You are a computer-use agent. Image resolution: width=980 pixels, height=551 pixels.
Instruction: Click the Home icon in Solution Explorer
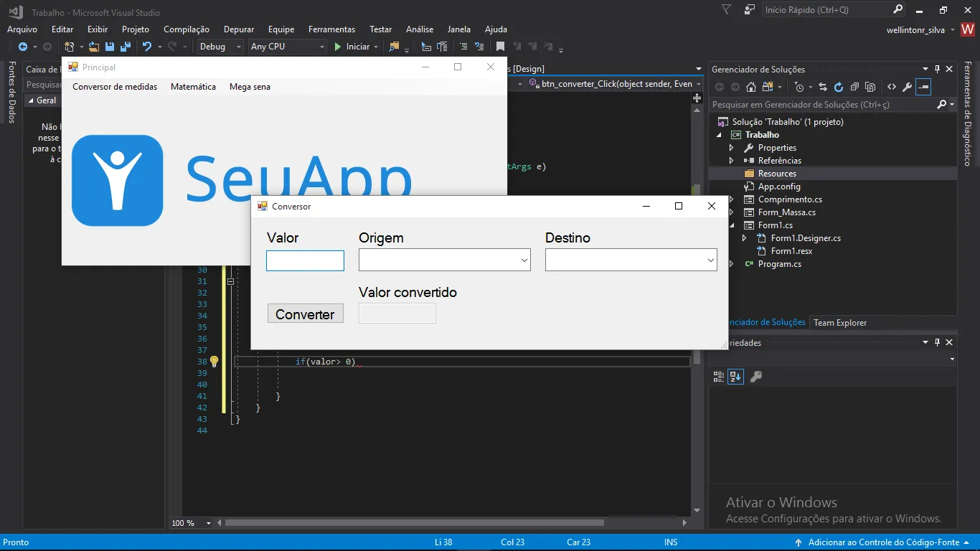point(750,87)
